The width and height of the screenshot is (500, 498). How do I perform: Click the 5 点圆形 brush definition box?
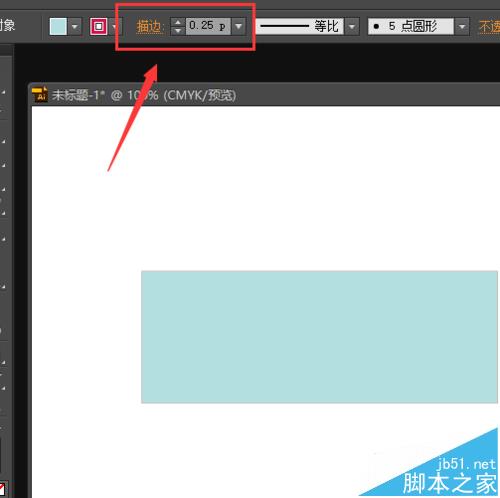(411, 26)
